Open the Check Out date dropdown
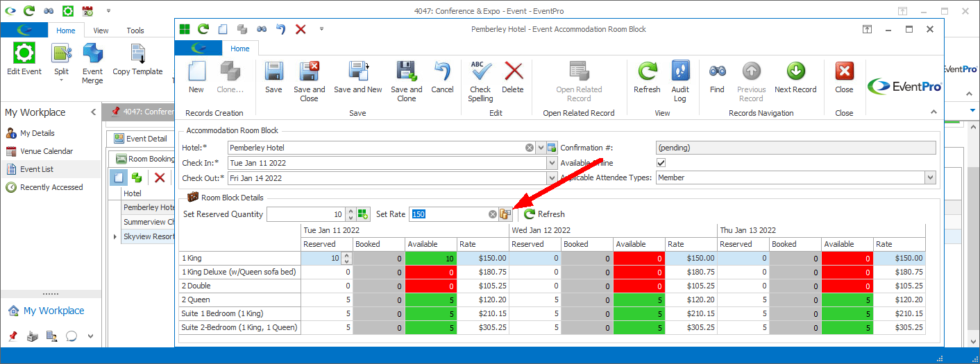Screen dimensions: 980x364 coord(552,178)
